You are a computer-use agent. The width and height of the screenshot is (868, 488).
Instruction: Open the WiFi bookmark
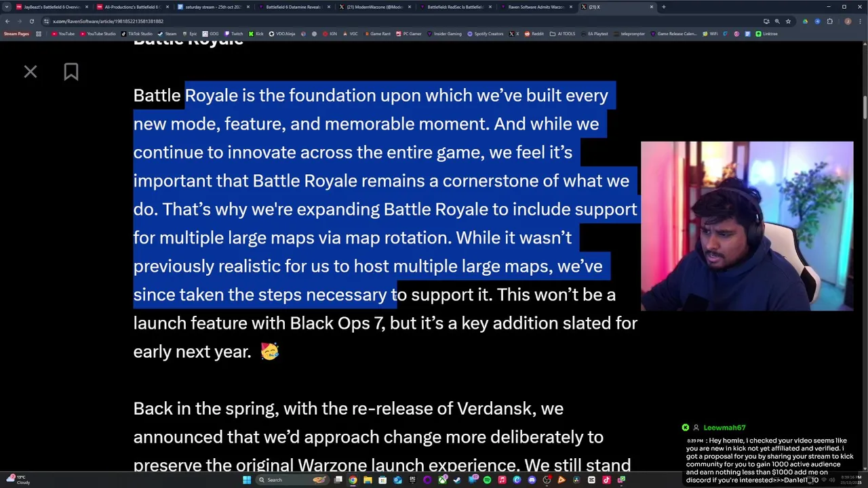coord(710,34)
